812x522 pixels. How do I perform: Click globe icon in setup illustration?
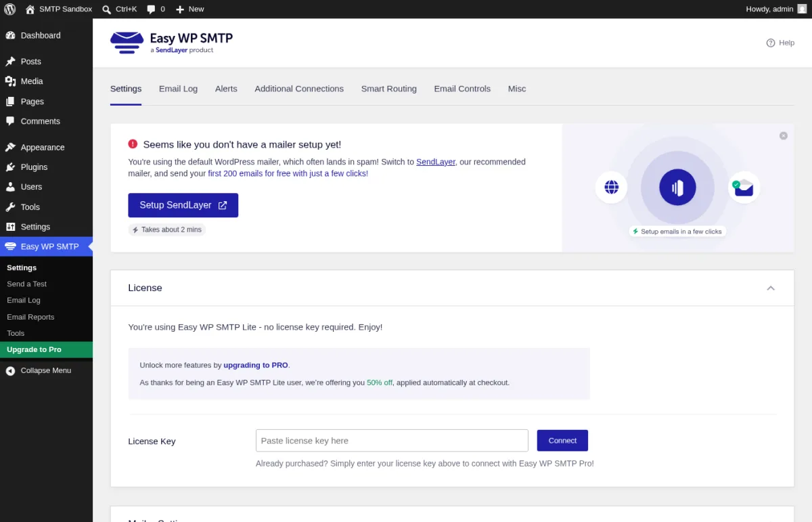point(611,187)
